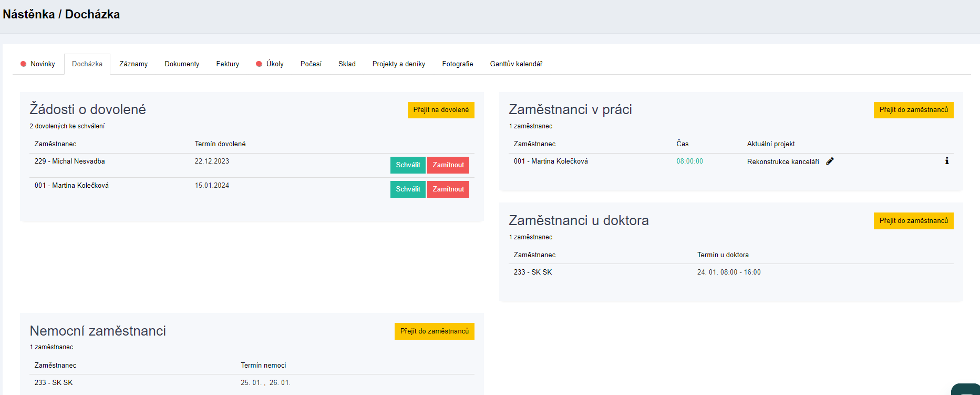Screen dimensions: 980x395
Task: Open the Záznamy tab
Action: tap(133, 64)
